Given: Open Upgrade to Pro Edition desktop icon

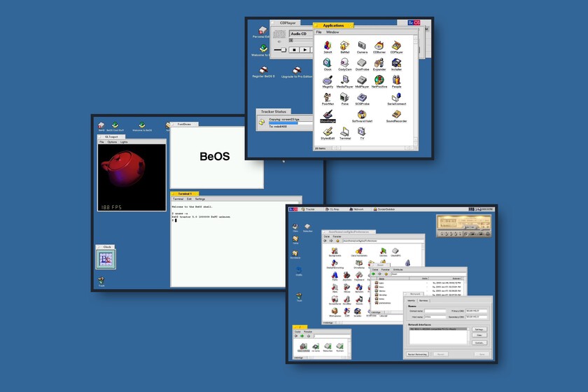Looking at the screenshot, I should point(297,72).
